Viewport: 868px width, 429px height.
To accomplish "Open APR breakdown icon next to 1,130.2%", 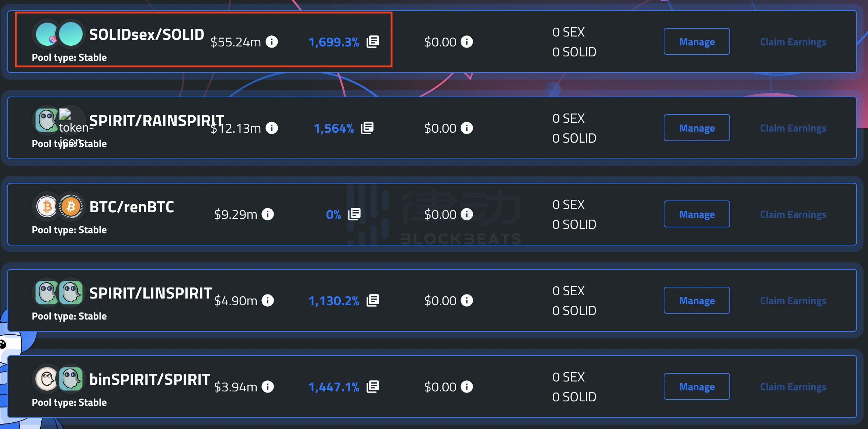I will [373, 300].
